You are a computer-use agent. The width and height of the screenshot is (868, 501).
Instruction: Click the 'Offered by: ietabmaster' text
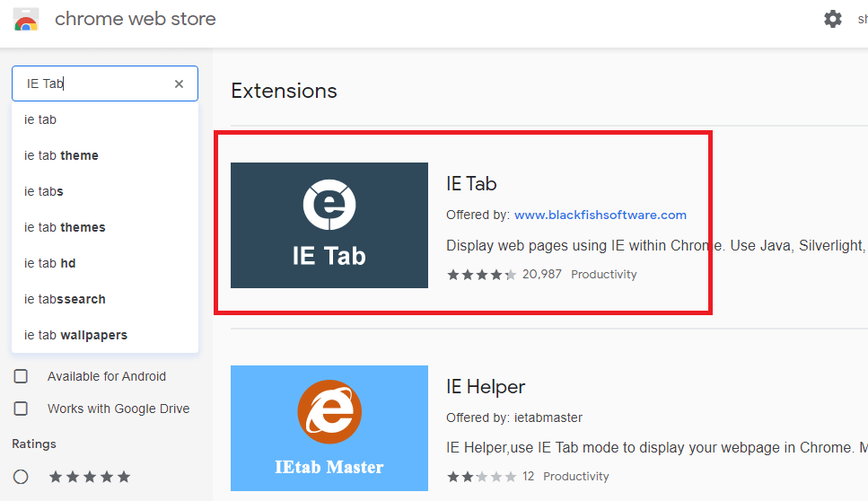coord(514,417)
